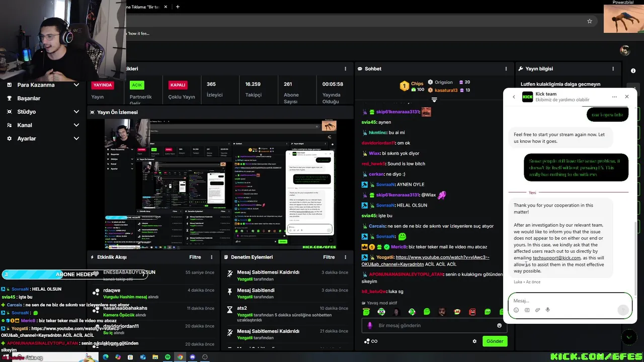This screenshot has width=644, height=362.
Task: Click the 00:05:58 stream duration
Action: [x=333, y=84]
